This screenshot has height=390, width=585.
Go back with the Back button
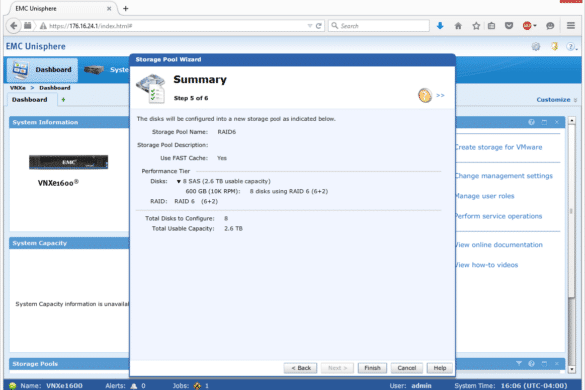(x=300, y=368)
